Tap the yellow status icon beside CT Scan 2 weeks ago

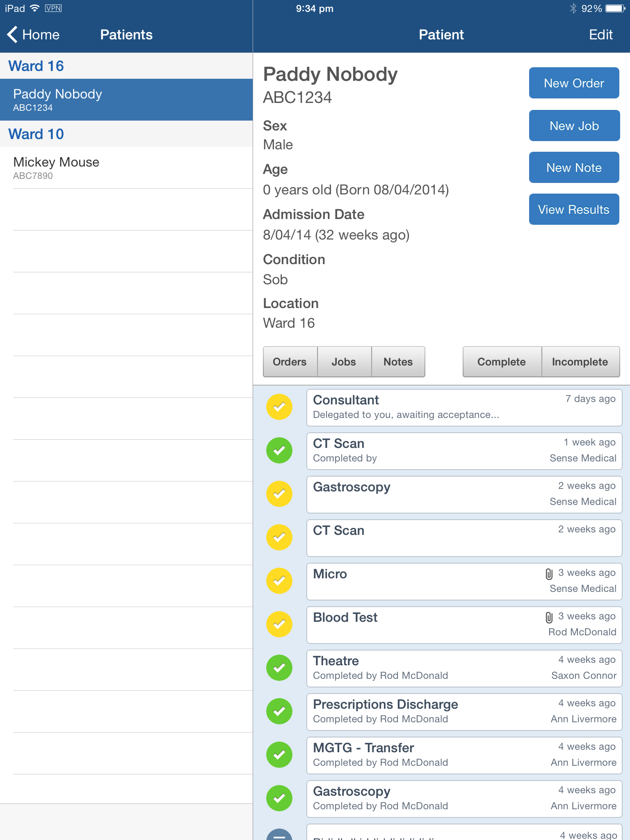pos(279,537)
